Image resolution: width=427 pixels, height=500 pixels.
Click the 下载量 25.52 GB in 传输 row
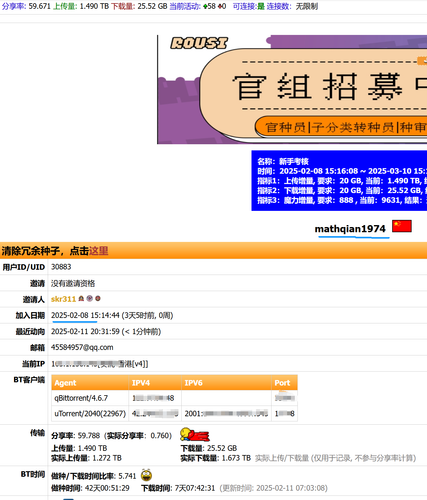(209, 448)
